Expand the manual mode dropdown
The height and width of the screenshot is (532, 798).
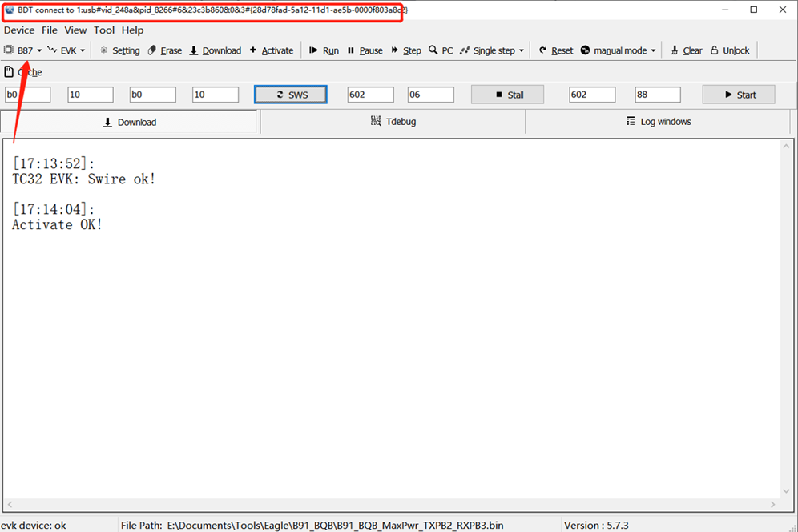tap(619, 50)
